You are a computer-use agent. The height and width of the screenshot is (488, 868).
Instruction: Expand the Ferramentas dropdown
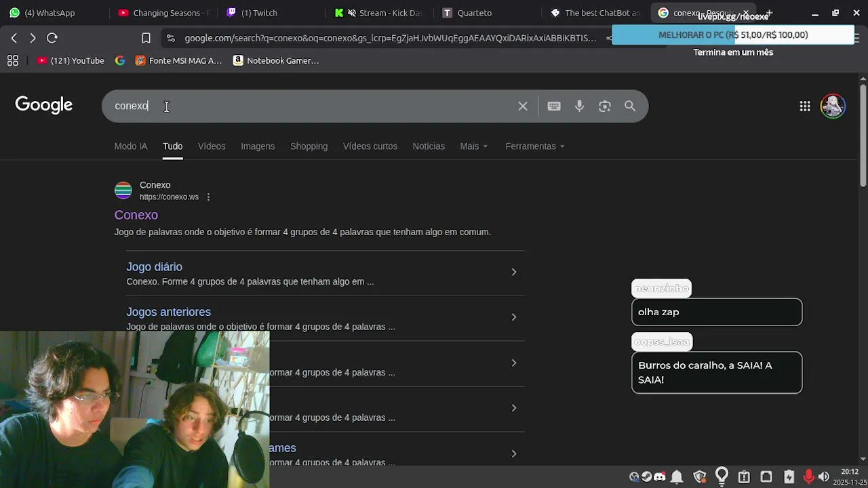click(x=535, y=146)
